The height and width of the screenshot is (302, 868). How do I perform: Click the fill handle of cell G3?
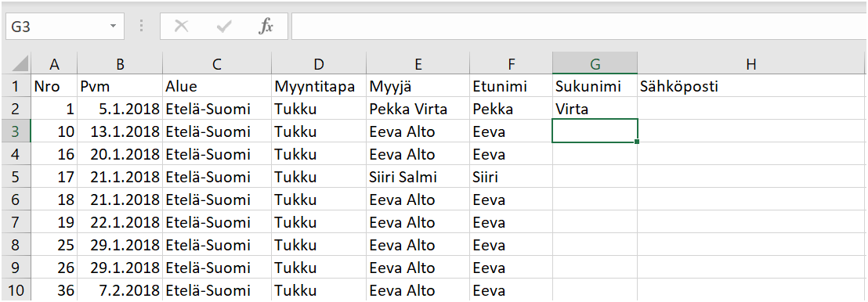tap(638, 142)
